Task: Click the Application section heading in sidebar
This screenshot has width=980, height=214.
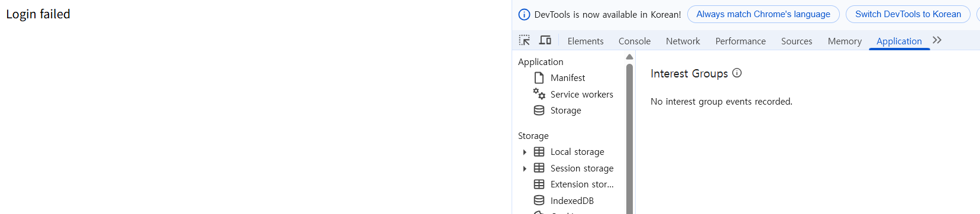Action: pos(541,61)
